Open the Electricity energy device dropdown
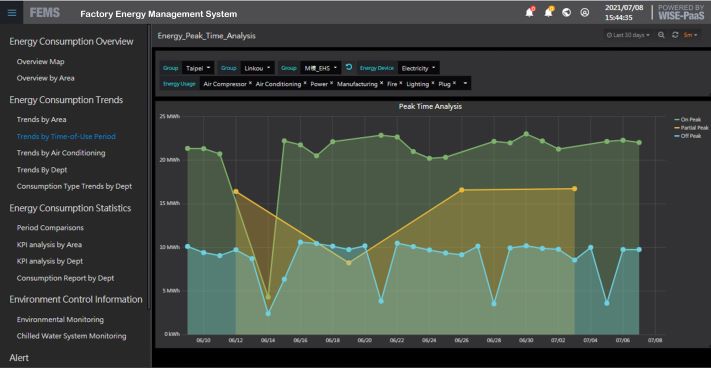The image size is (711, 368). point(419,68)
